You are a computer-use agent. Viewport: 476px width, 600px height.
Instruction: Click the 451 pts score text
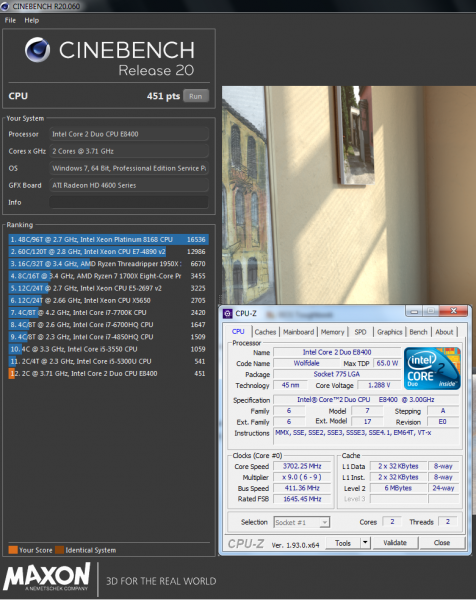click(x=163, y=96)
